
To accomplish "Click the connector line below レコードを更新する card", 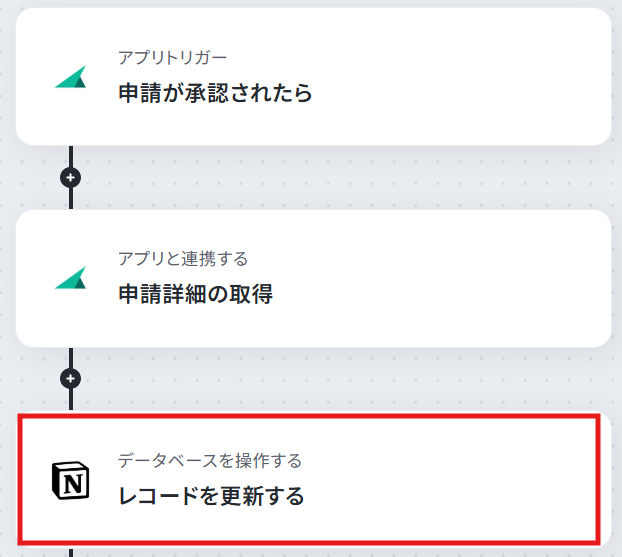I will pos(71,553).
